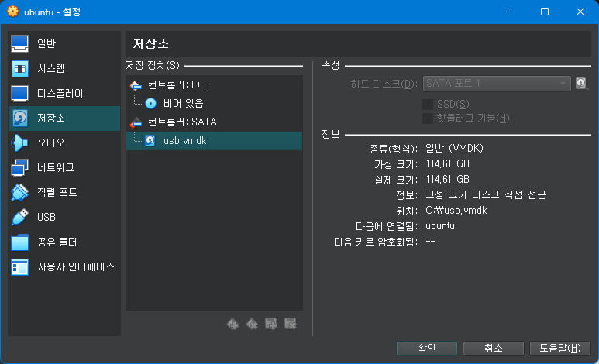The image size is (599, 364).
Task: Click the attached-to value ubuntu
Action: pos(440,226)
